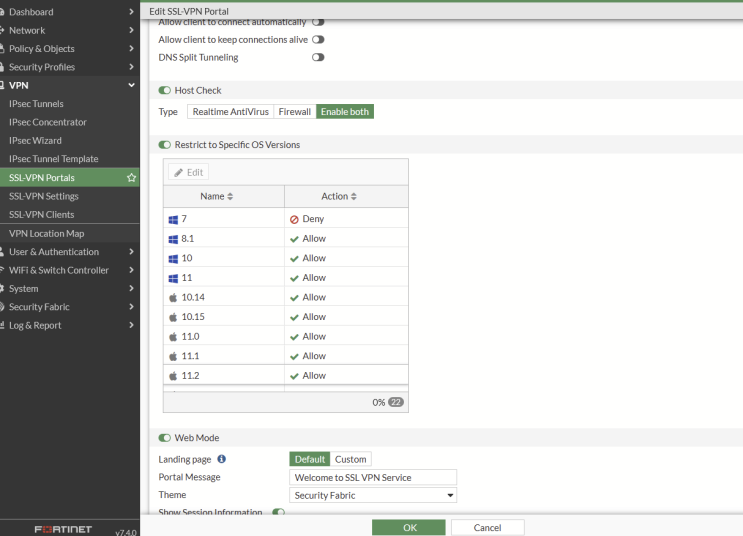The width and height of the screenshot is (743, 536).
Task: Toggle Allow client to keep connections alive
Action: click(318, 39)
